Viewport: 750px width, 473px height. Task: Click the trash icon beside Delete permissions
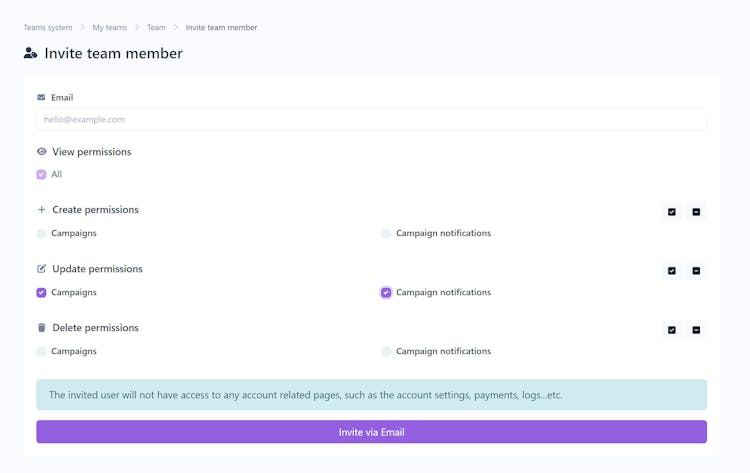pos(42,328)
